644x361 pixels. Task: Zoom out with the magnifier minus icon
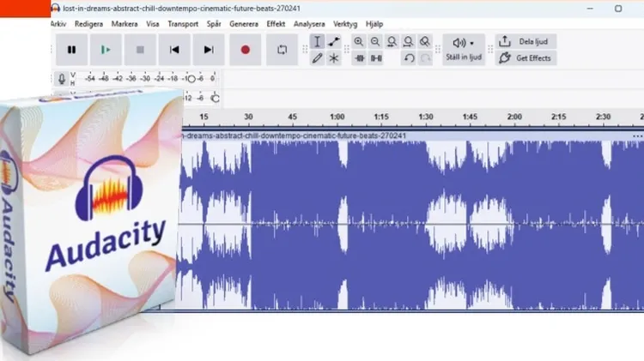tap(375, 41)
